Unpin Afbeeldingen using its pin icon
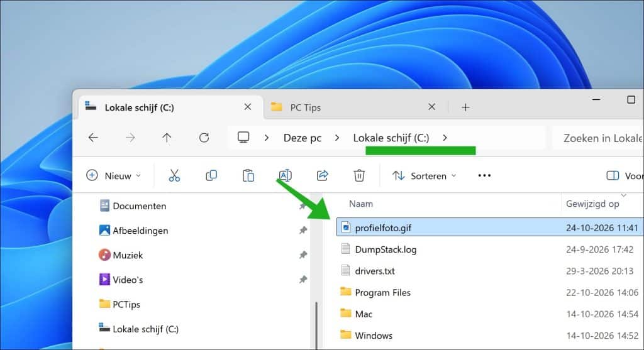The height and width of the screenshot is (350, 644). (x=303, y=231)
